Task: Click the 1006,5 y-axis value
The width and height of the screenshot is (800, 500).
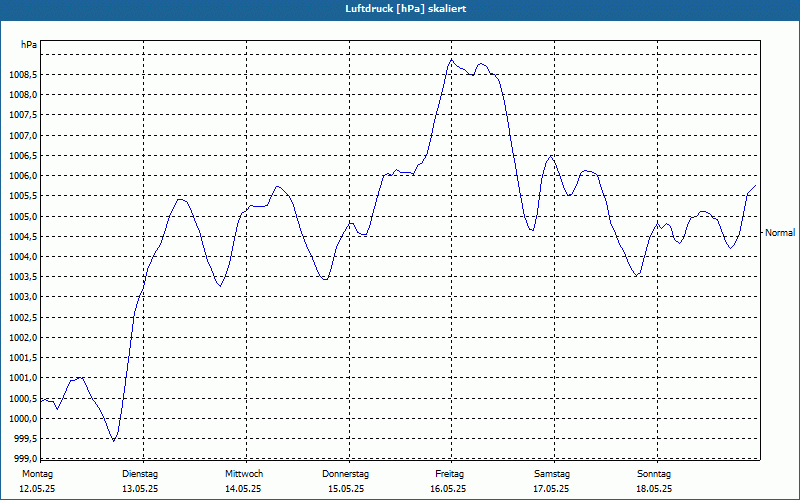Action: coord(23,156)
